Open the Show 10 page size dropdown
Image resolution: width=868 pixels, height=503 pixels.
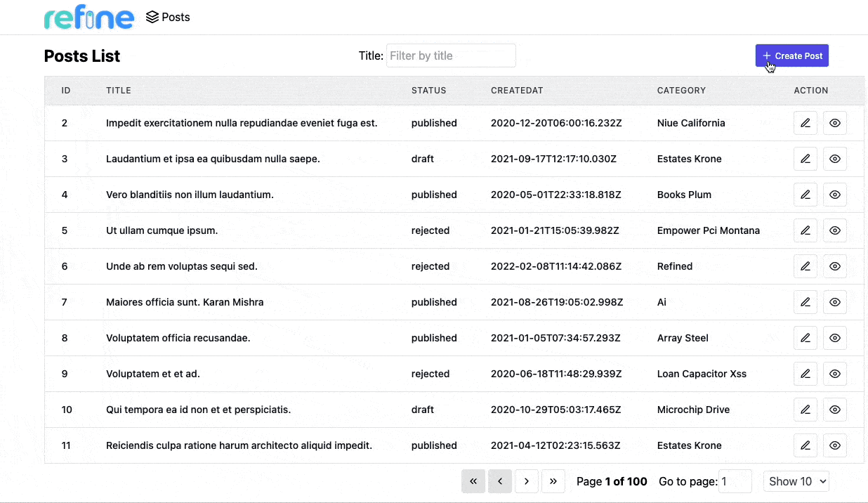(x=796, y=481)
